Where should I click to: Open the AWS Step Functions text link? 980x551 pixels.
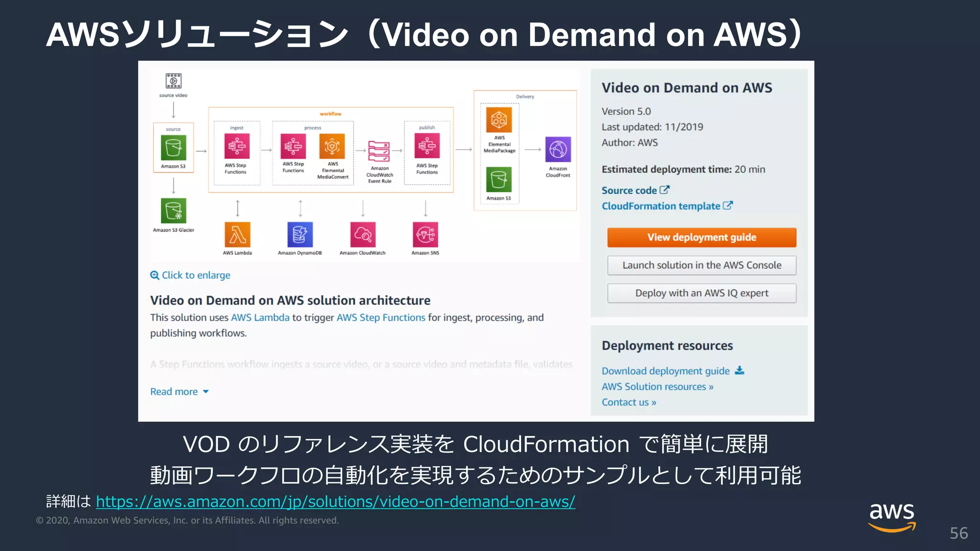pos(381,318)
